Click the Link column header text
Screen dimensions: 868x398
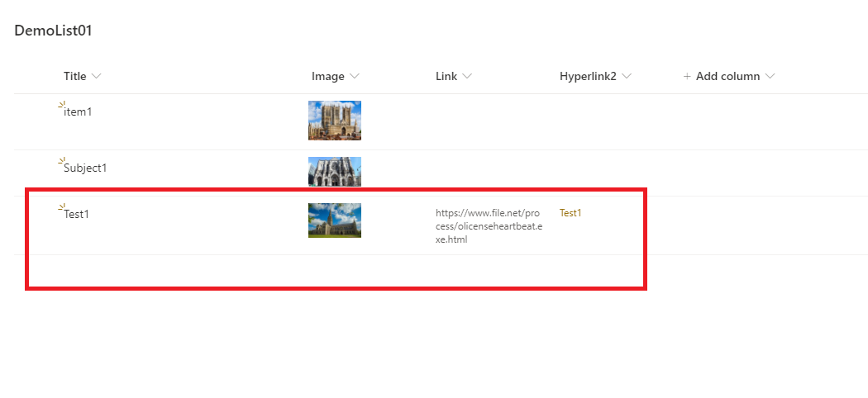coord(446,76)
